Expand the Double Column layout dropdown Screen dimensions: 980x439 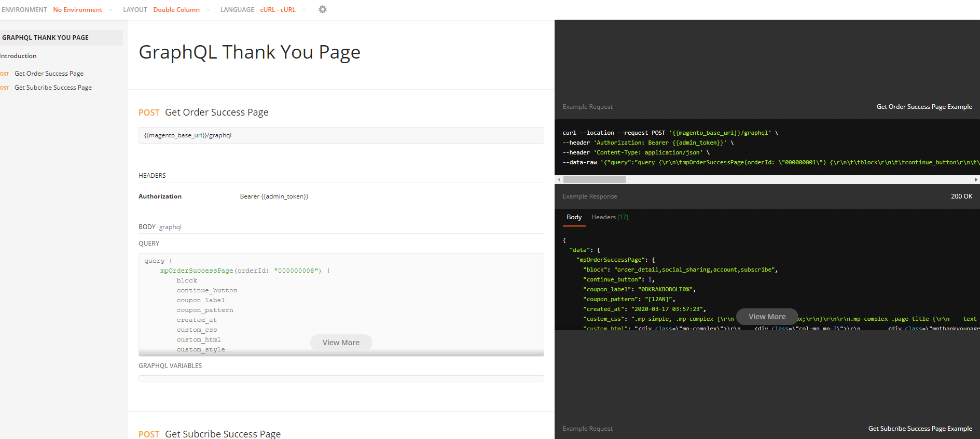pos(181,10)
